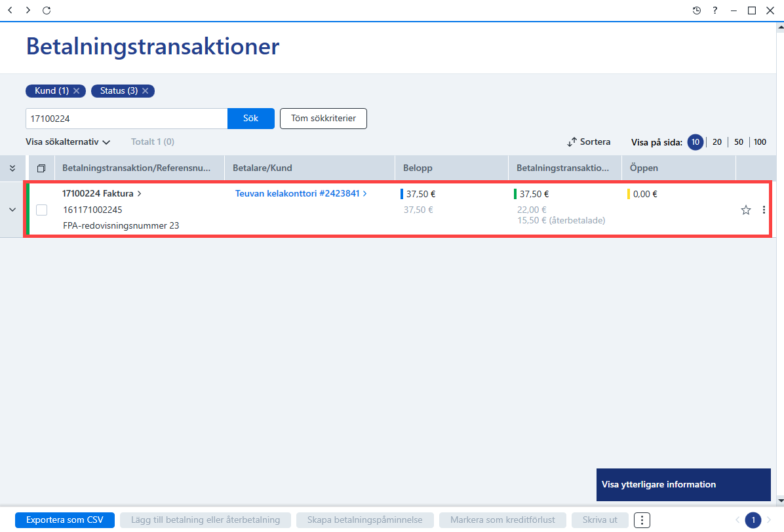
Task: Remove the Kund (1) filter chip
Action: tap(77, 91)
